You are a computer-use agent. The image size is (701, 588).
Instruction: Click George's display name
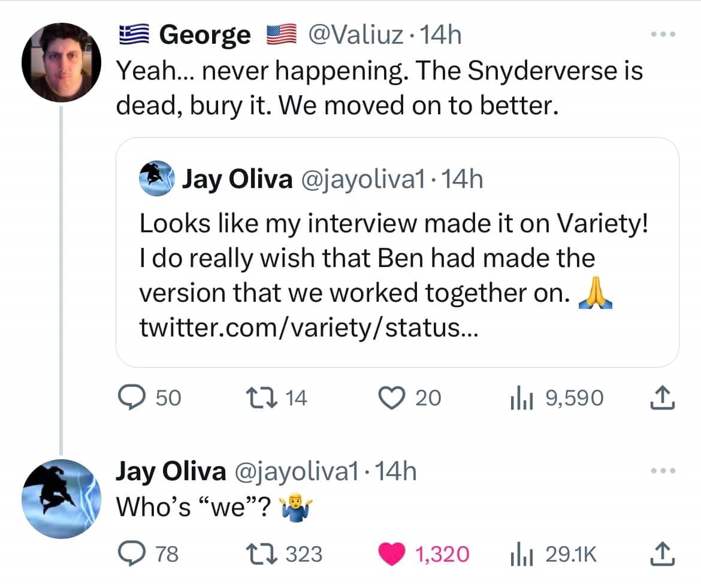(x=205, y=35)
